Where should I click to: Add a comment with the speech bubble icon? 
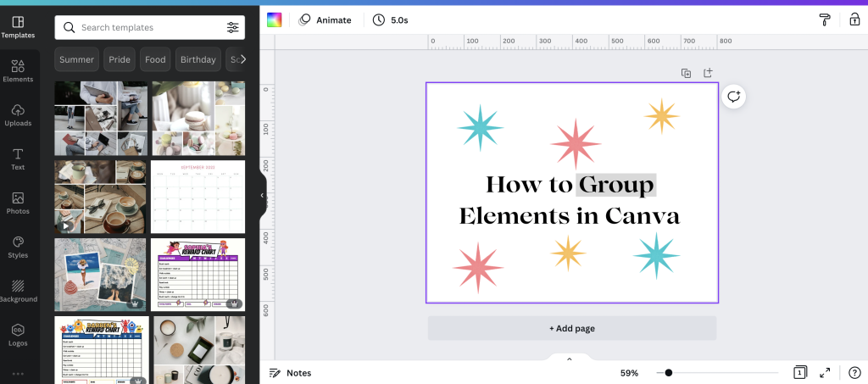[x=734, y=97]
